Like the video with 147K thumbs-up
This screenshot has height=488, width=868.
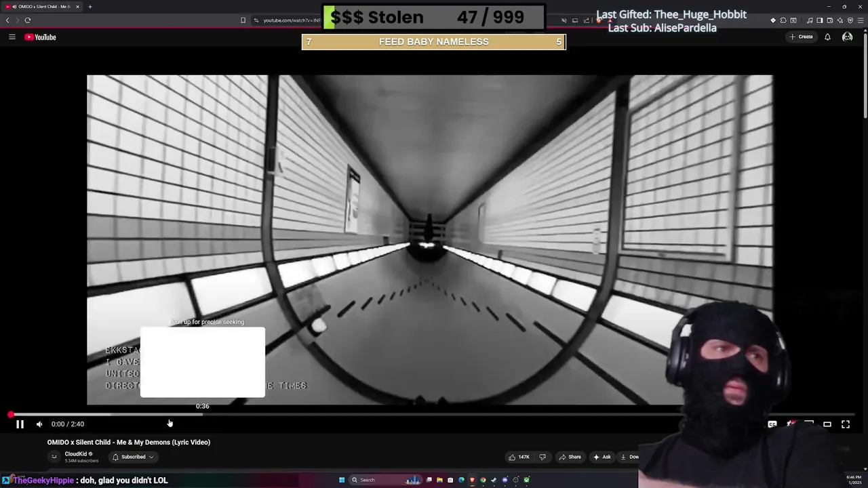coord(519,457)
